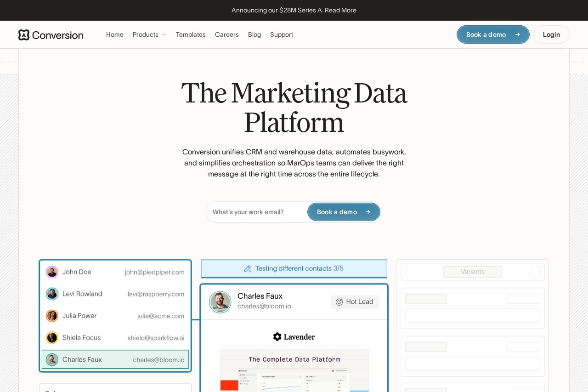Click the Hot Lead badge icon
The width and height of the screenshot is (588, 392).
click(x=339, y=302)
